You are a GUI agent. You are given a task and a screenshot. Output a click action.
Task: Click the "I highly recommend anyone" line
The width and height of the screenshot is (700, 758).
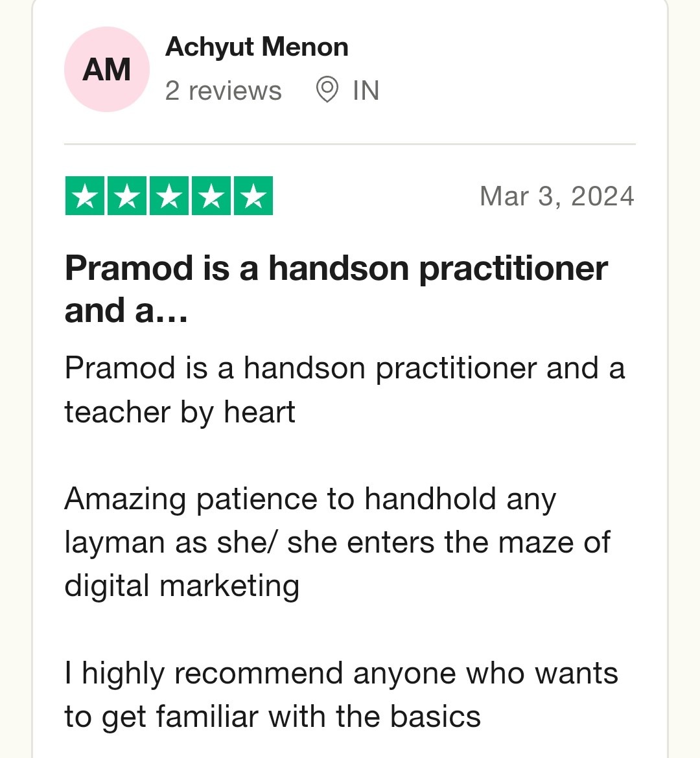point(341,673)
